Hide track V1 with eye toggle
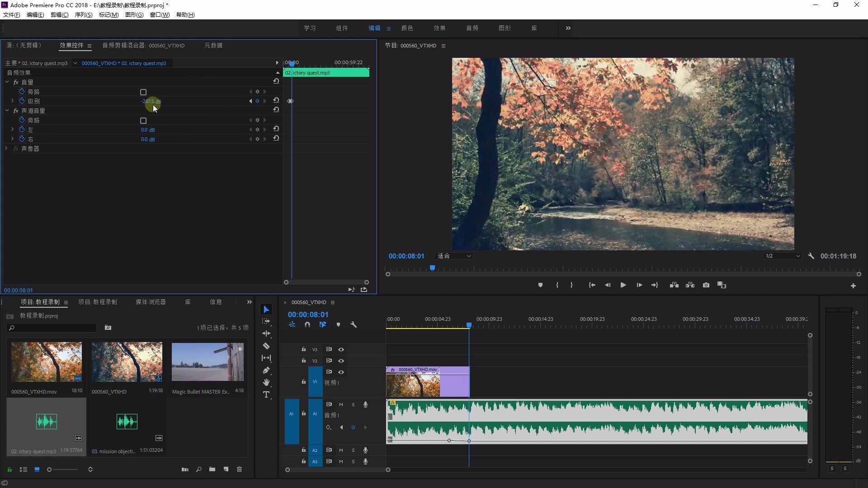The height and width of the screenshot is (488, 868). (x=341, y=372)
